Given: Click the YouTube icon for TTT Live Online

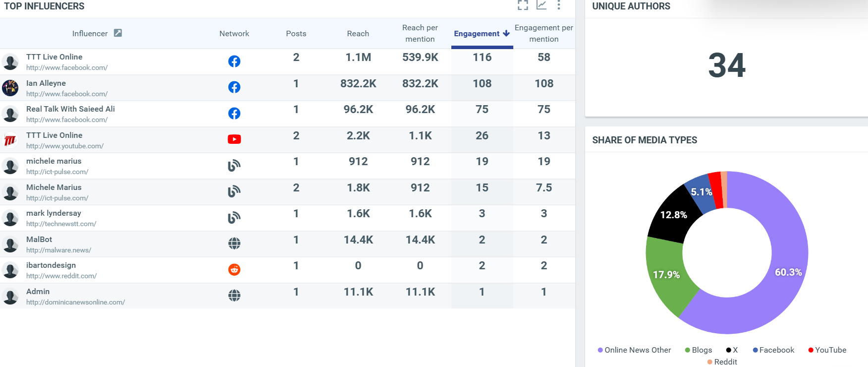Looking at the screenshot, I should click(x=234, y=139).
